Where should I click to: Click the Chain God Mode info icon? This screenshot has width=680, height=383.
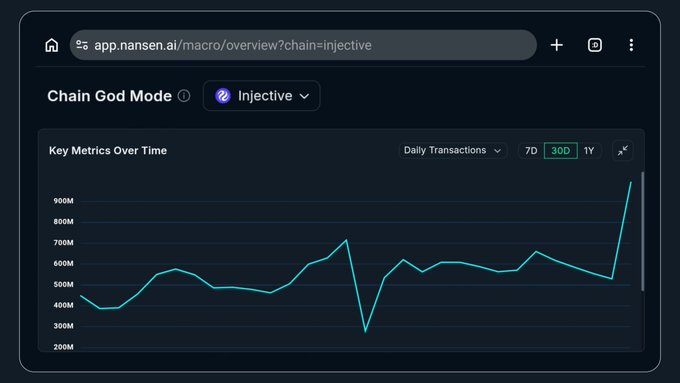pyautogui.click(x=184, y=96)
